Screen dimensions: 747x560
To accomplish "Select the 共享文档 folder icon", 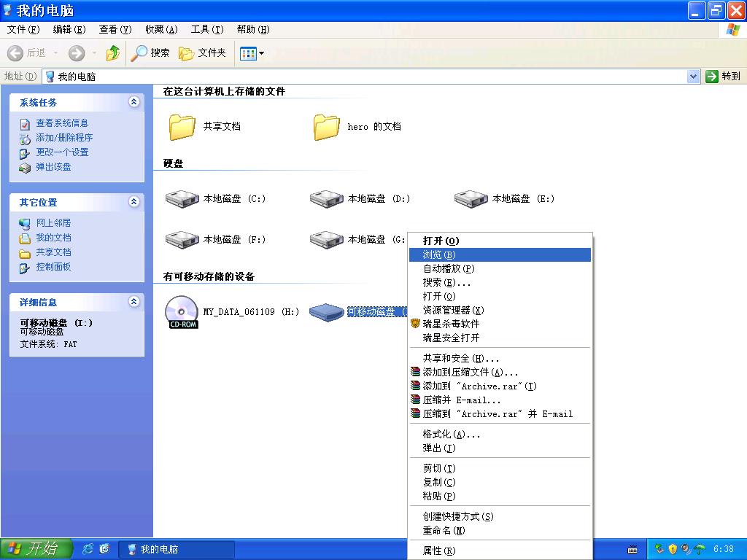I will 182,127.
